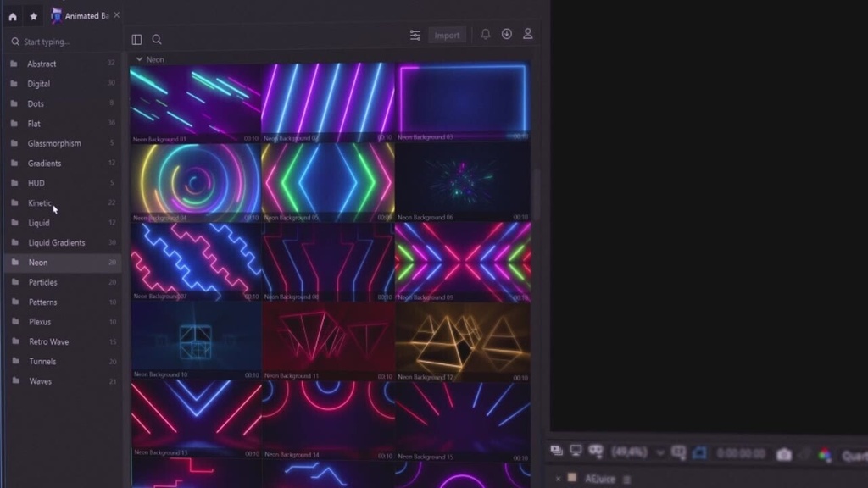Open the Abstract folder
The height and width of the screenshot is (488, 868).
(63, 64)
